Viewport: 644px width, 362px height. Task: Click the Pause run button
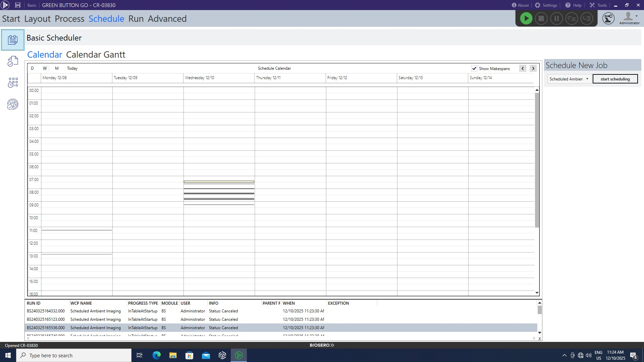coord(556,18)
